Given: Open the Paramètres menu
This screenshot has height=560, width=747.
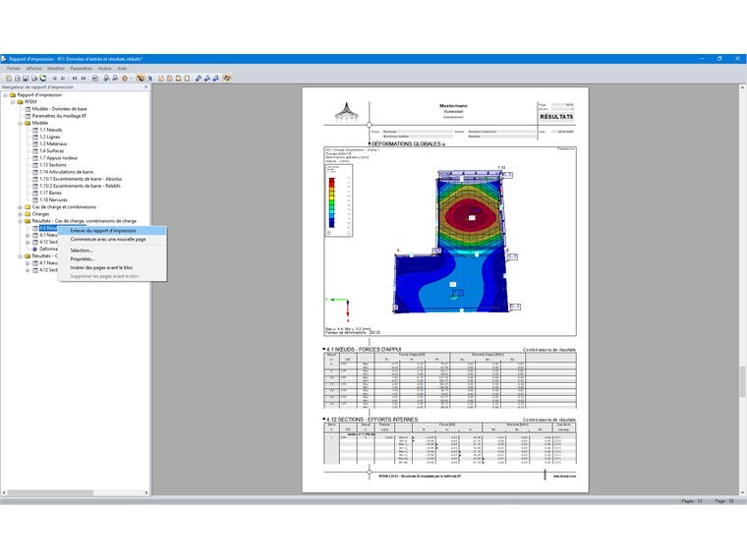Looking at the screenshot, I should point(82,69).
